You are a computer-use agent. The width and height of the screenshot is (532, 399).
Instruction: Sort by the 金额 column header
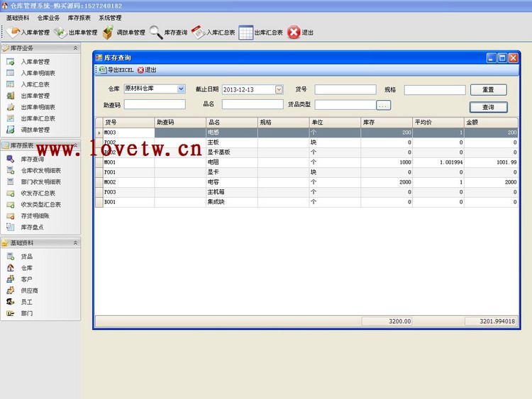(491, 123)
